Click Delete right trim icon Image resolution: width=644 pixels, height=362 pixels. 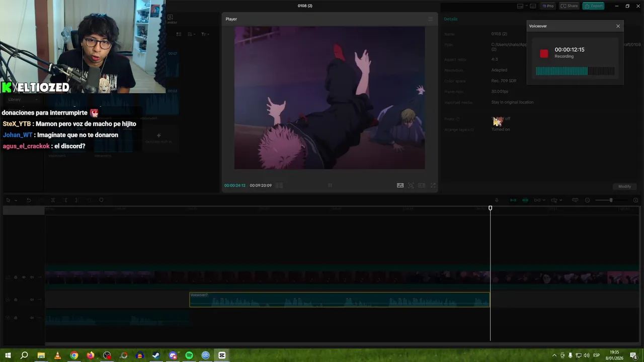pyautogui.click(x=76, y=200)
